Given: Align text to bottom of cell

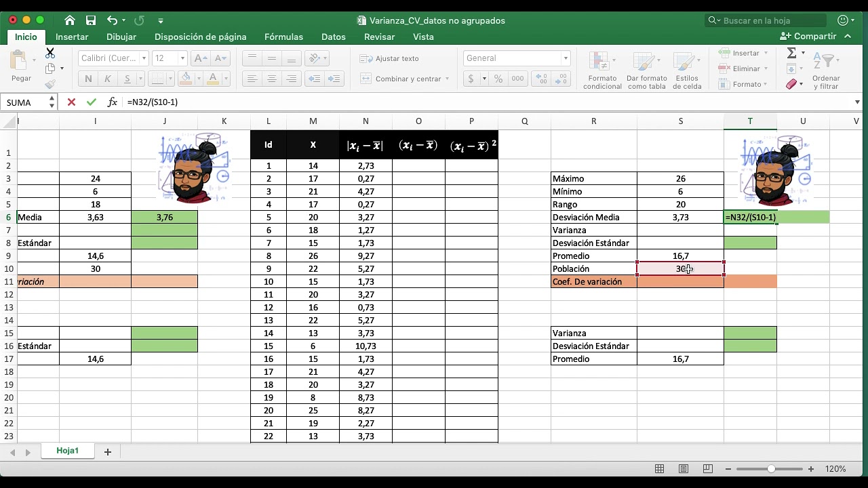Looking at the screenshot, I should (292, 58).
